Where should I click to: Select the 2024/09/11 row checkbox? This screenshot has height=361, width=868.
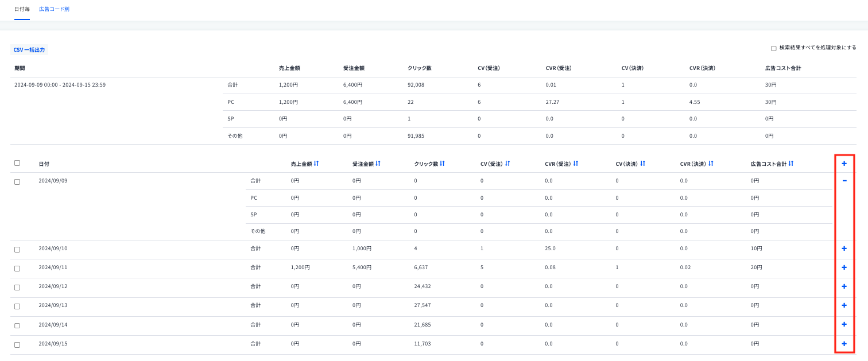tap(17, 269)
